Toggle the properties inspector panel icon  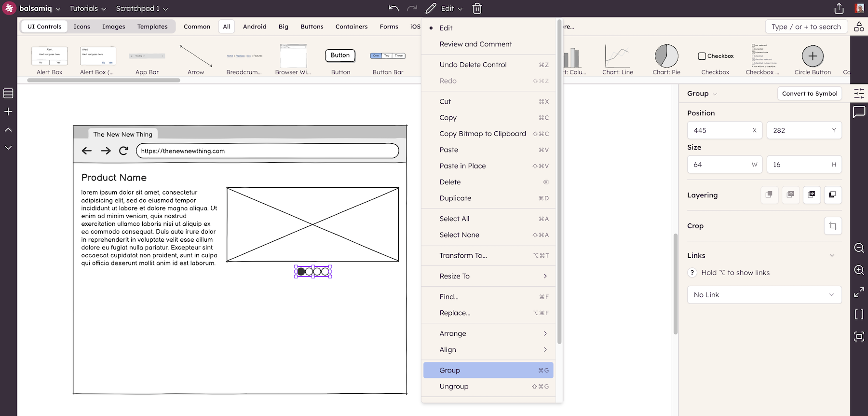[859, 93]
